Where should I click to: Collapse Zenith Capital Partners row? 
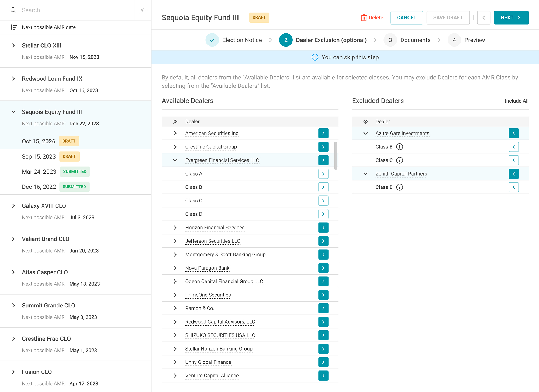(365, 174)
